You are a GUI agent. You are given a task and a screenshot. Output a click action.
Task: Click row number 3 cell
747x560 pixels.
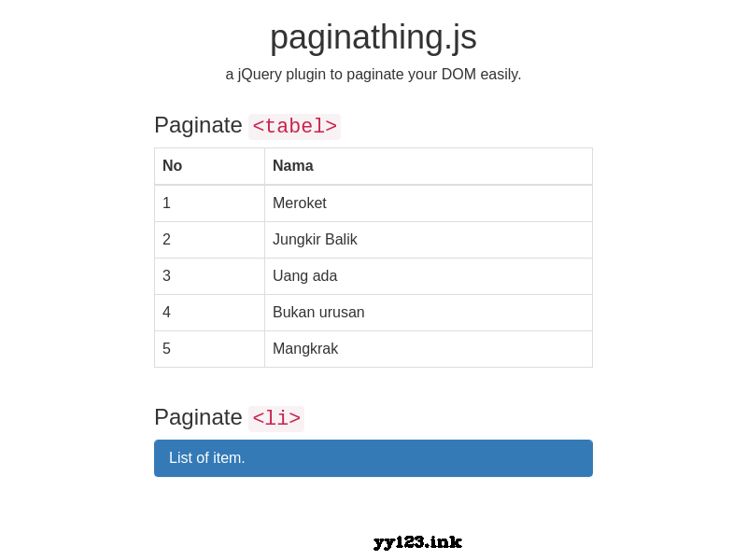point(209,276)
